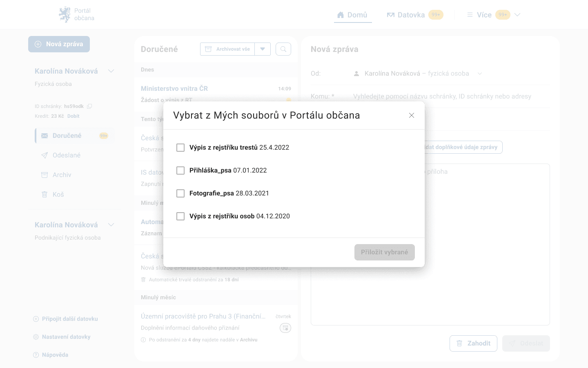This screenshot has height=368, width=588.
Task: Expand the Více menu chevron
Action: [x=517, y=15]
